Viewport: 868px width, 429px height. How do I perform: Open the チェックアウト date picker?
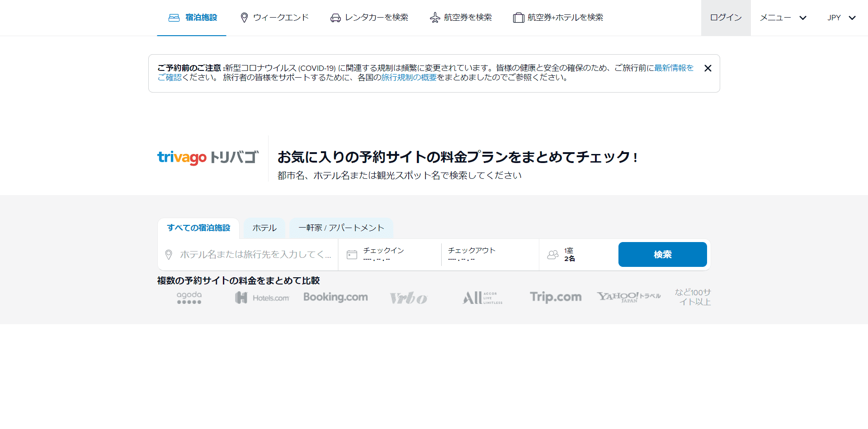click(490, 255)
